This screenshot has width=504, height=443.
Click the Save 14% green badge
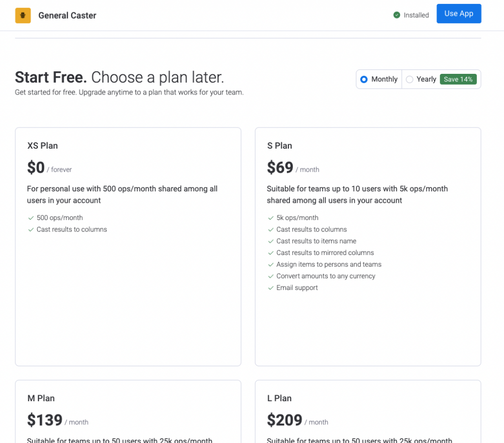pos(458,79)
